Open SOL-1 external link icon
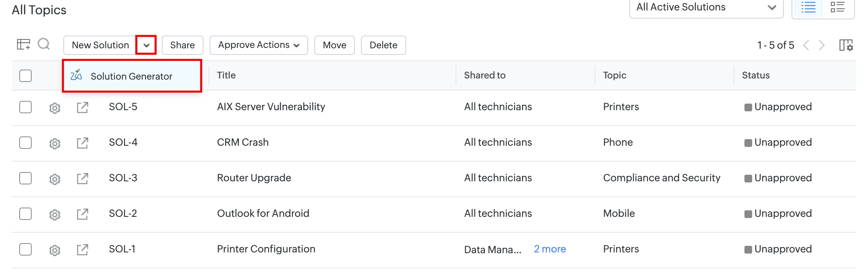The image size is (868, 276). [x=82, y=250]
